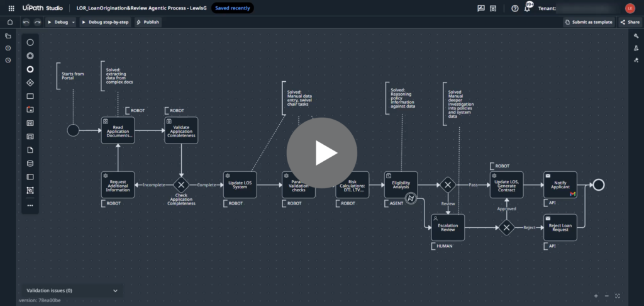The width and height of the screenshot is (644, 306).
Task: Select the data store tool in palette
Action: pyautogui.click(x=30, y=163)
